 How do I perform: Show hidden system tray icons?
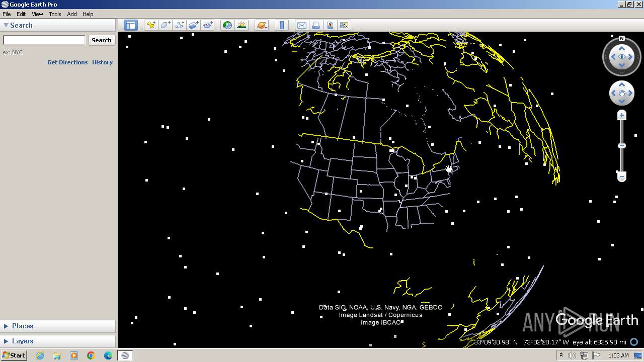(x=561, y=355)
